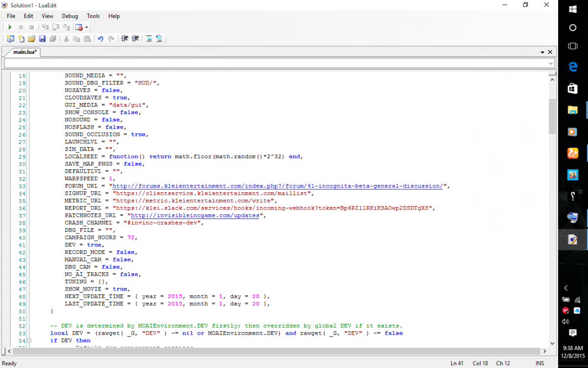588x368 pixels.
Task: Open the Debug menu
Action: (x=70, y=16)
